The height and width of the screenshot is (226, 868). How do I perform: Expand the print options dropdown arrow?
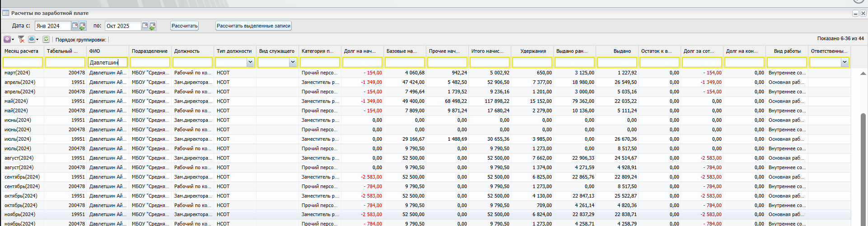[x=37, y=40]
